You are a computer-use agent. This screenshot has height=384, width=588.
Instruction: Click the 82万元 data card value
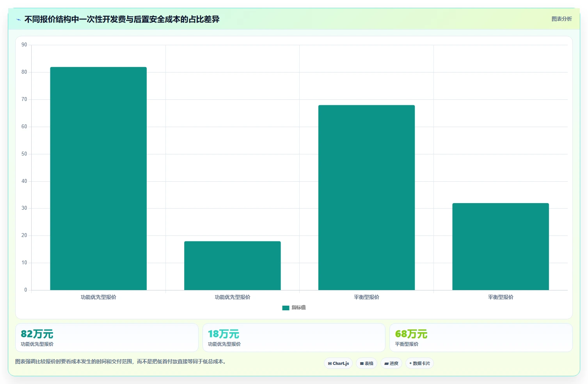click(37, 334)
